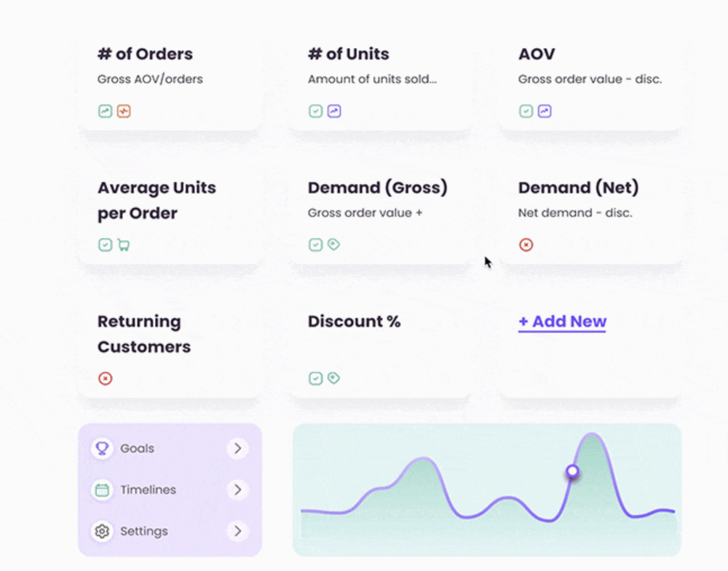Click the trophy icon beside Goals
The height and width of the screenshot is (571, 728).
[x=102, y=449]
